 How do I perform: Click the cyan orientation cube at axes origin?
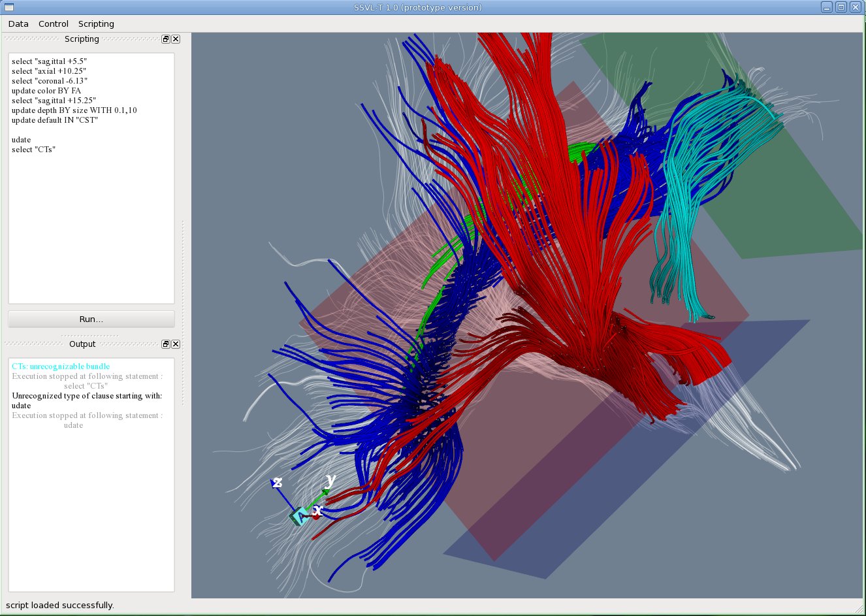click(300, 516)
